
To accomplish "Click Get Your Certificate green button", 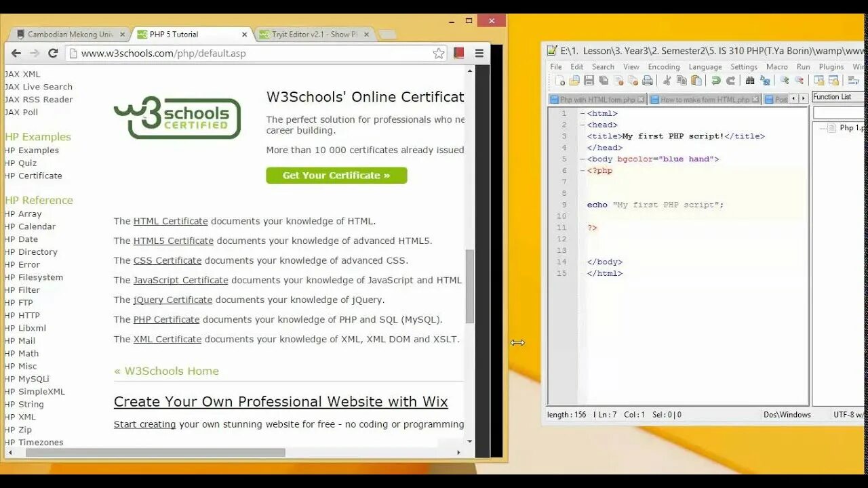I will click(336, 176).
